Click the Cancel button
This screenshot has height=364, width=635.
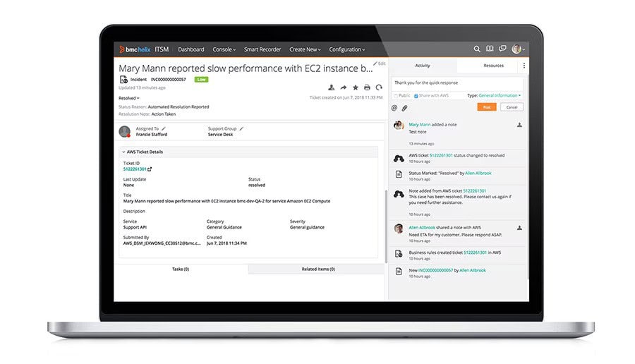512,107
